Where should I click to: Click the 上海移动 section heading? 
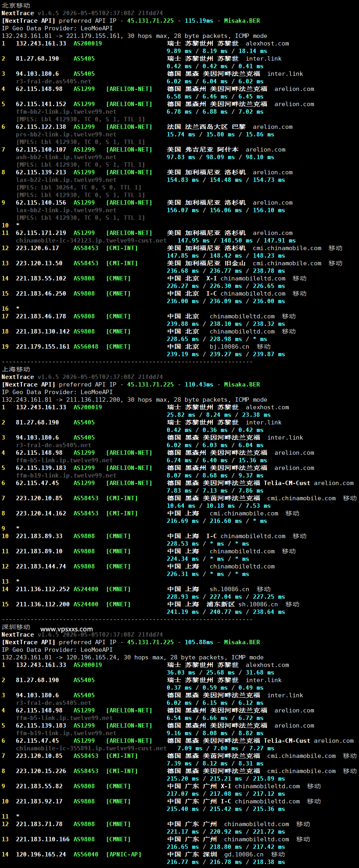coord(16,369)
